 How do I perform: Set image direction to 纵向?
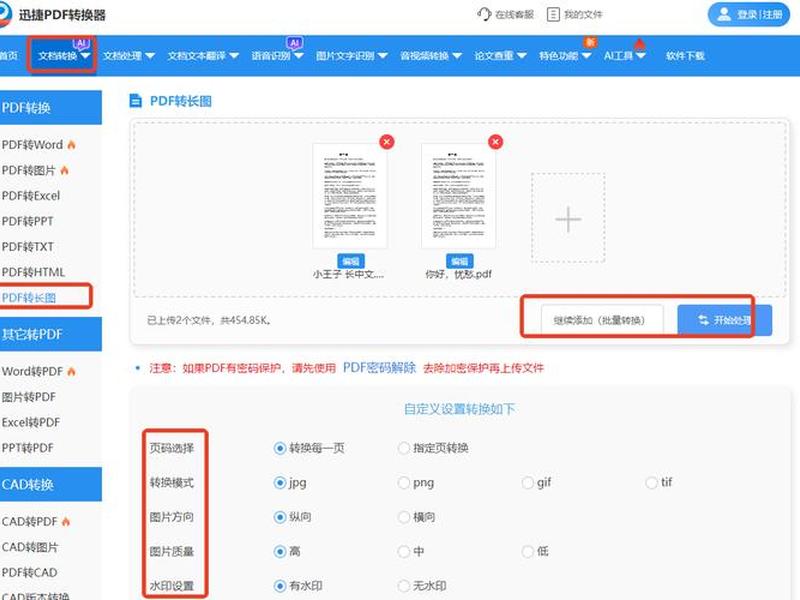pyautogui.click(x=280, y=517)
